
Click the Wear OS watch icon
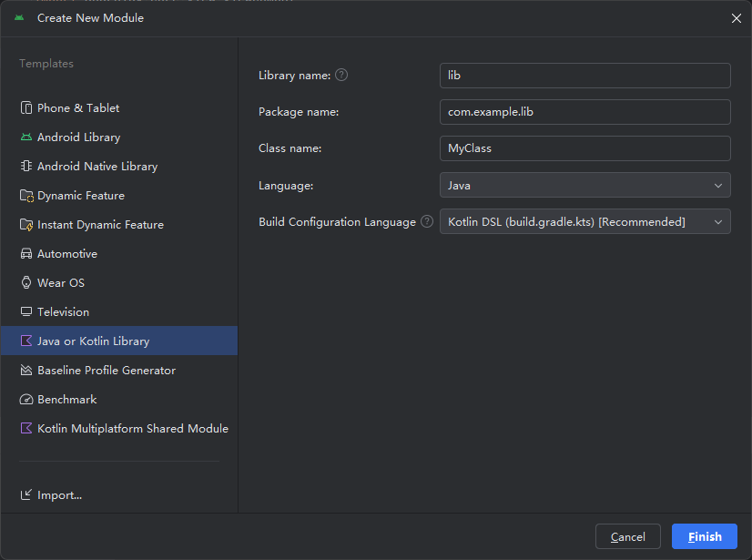click(x=26, y=283)
